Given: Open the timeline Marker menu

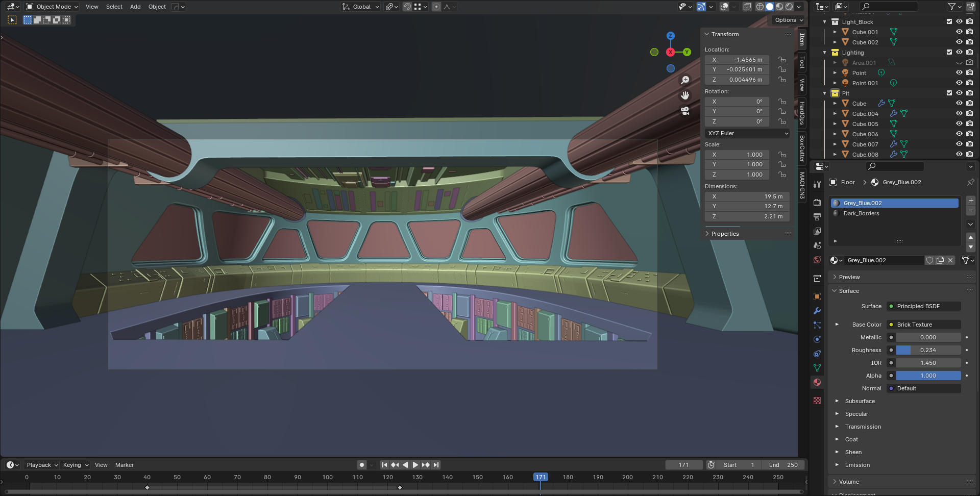Looking at the screenshot, I should click(124, 465).
